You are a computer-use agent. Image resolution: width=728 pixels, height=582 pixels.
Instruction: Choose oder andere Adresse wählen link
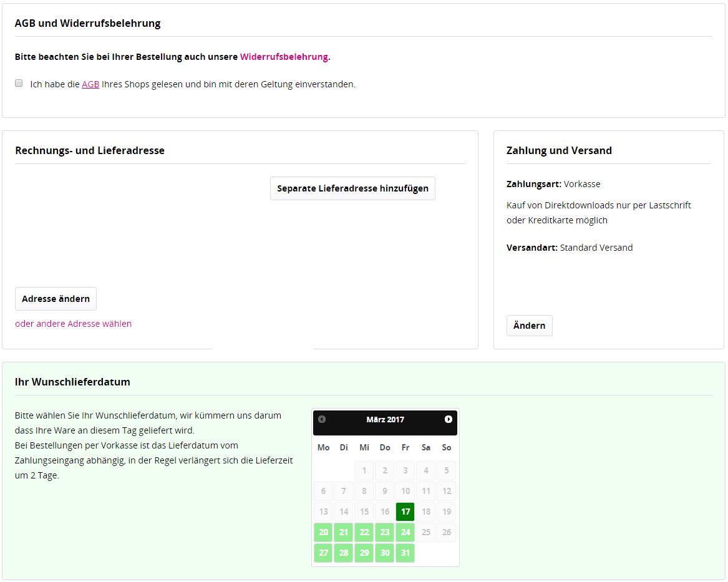[73, 324]
